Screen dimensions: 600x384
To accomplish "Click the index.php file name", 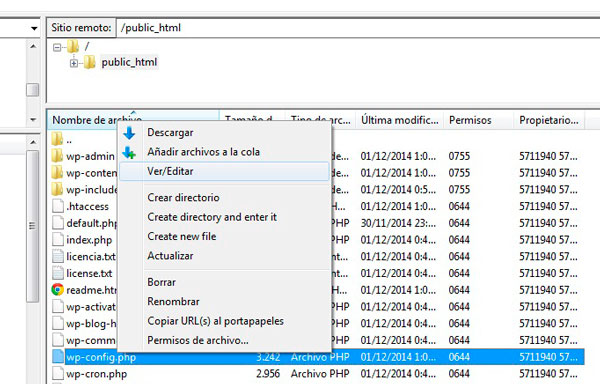I will (89, 240).
